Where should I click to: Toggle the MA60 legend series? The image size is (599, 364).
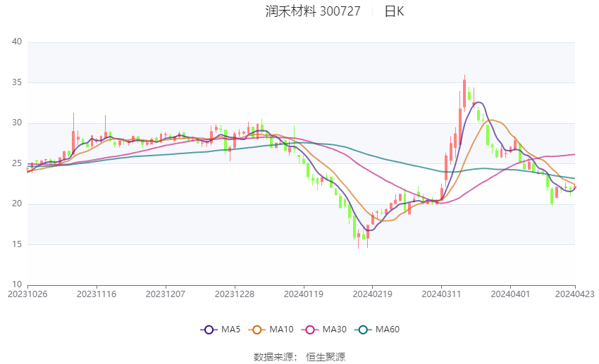pyautogui.click(x=377, y=330)
